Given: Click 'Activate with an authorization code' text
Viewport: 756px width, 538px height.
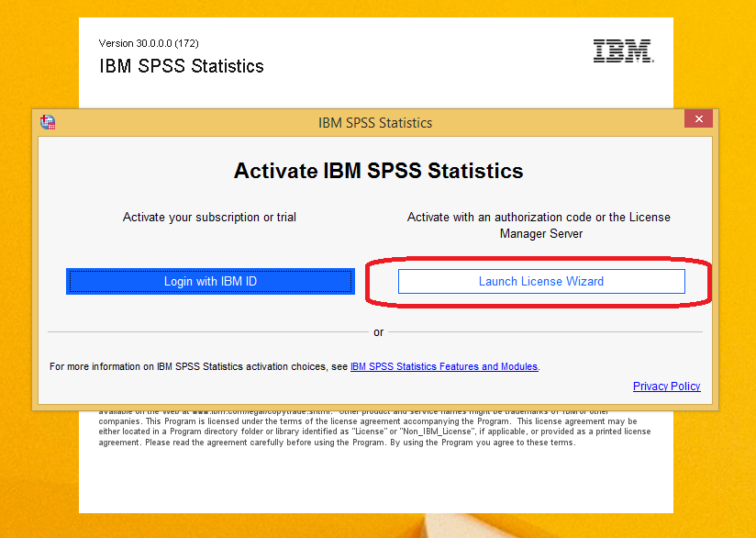Looking at the screenshot, I should [539, 225].
